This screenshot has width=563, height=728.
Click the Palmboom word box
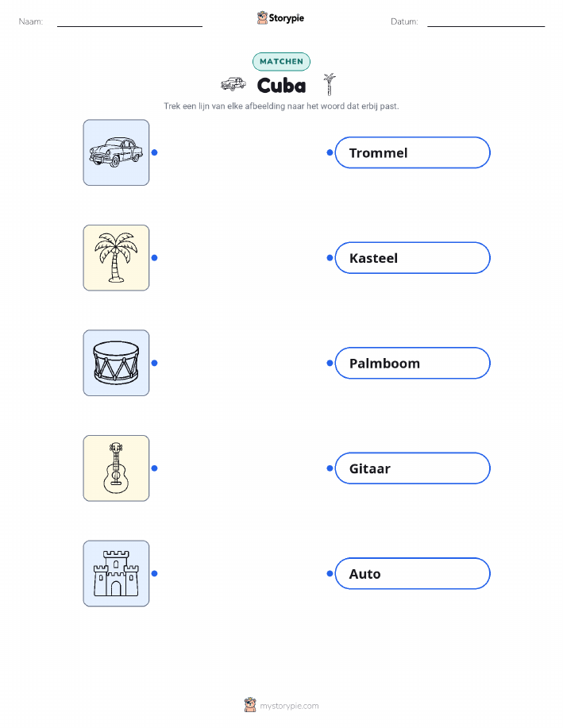(x=412, y=363)
